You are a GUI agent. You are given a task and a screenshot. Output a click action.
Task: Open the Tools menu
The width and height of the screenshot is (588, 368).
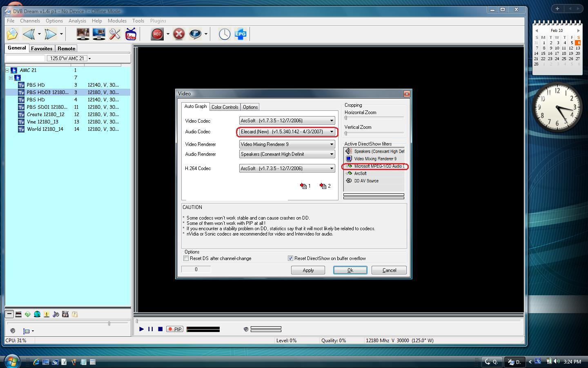[138, 21]
